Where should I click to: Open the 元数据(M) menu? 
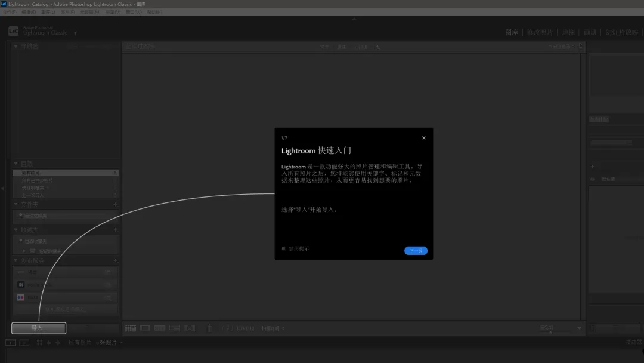(89, 12)
